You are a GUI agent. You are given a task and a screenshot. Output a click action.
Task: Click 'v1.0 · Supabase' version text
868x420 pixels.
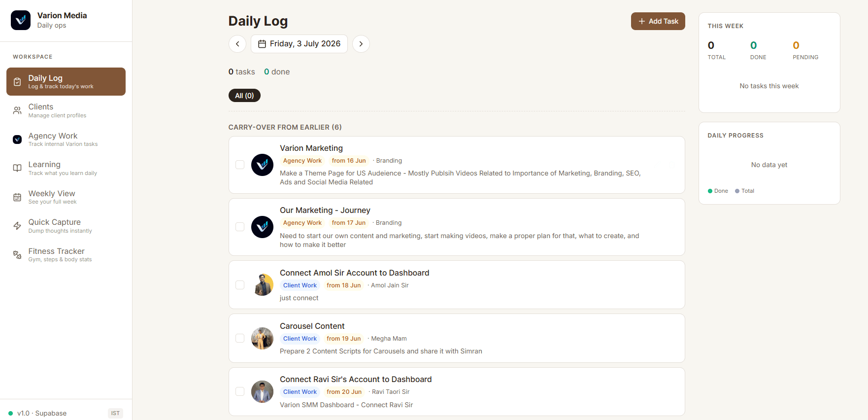(42, 413)
